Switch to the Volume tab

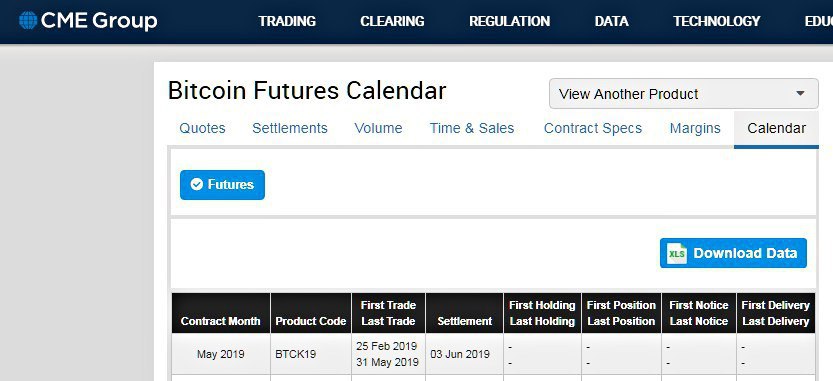tap(378, 128)
